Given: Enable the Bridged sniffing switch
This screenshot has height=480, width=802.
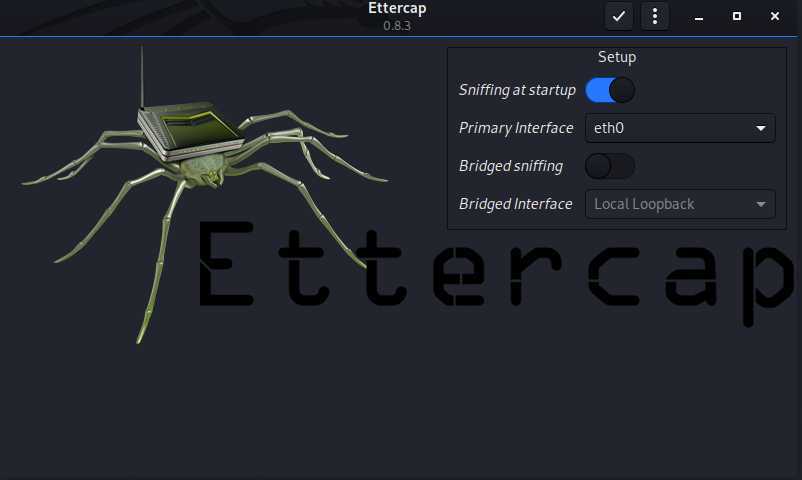Looking at the screenshot, I should [610, 166].
